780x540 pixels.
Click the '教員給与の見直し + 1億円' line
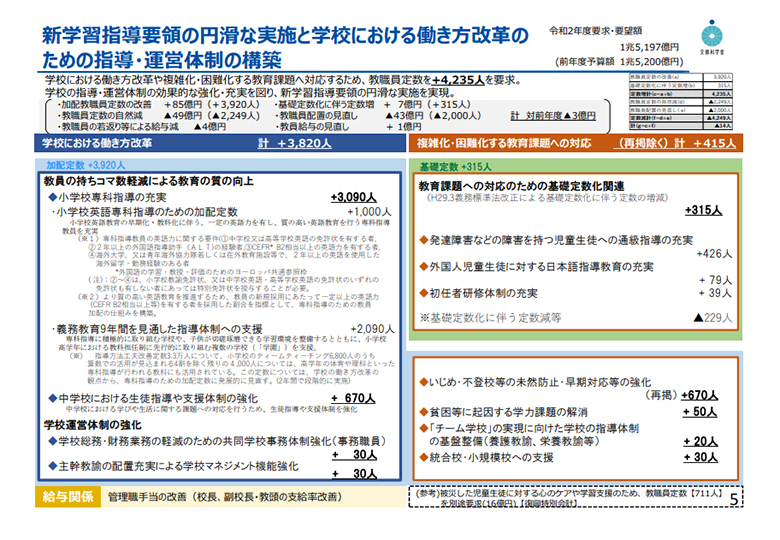pos(348,127)
